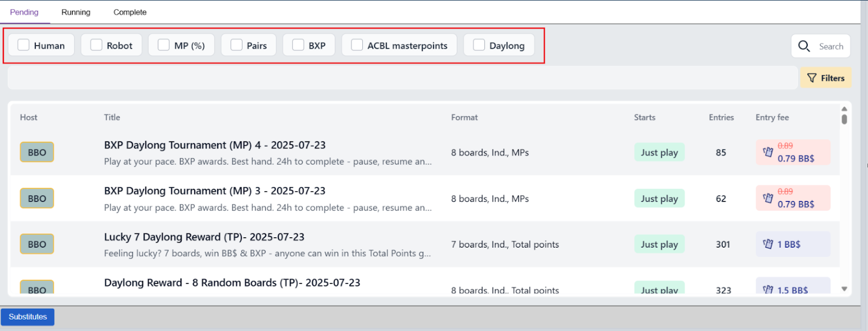This screenshot has height=331, width=868.
Task: Open BXP Daylong Tournament (MP) 4 title
Action: tap(215, 145)
